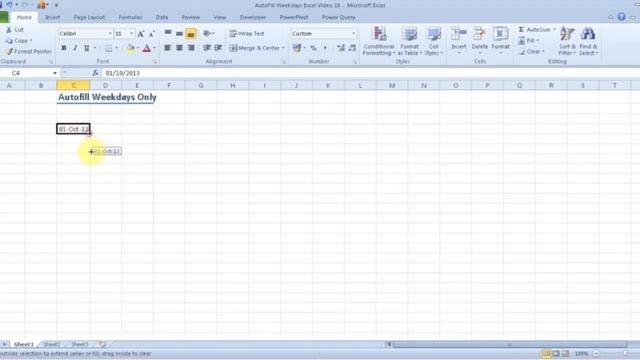Select the Sheet1 tab
The image size is (640, 360).
24,344
